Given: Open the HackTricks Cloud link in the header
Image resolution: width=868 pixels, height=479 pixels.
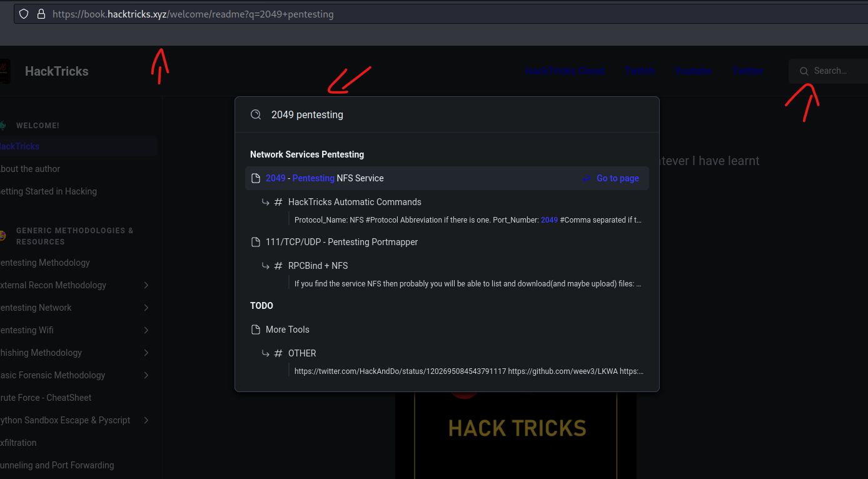Looking at the screenshot, I should (565, 71).
